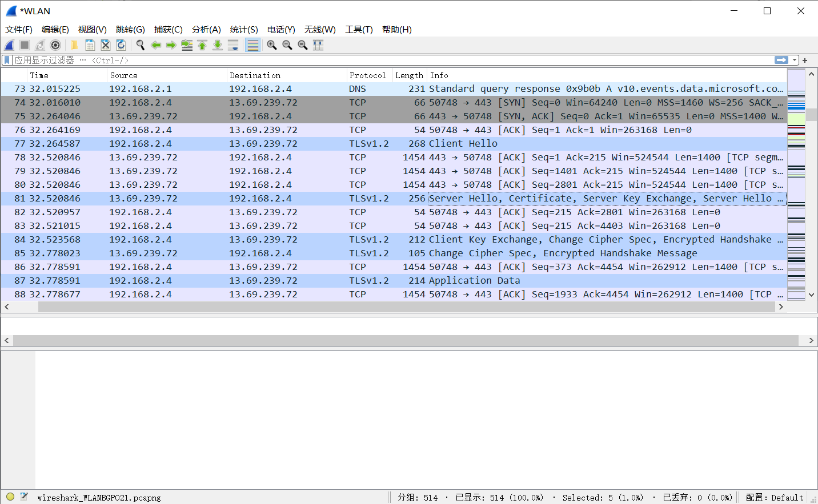Open the 视图(V) menu
The image size is (818, 504).
click(x=93, y=29)
